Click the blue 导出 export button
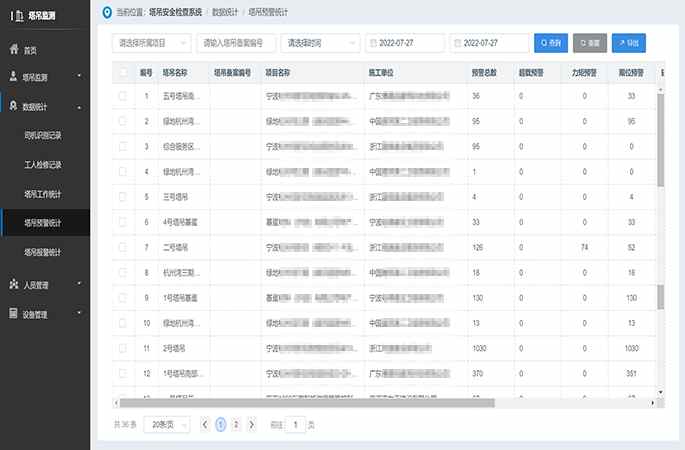 tap(628, 43)
